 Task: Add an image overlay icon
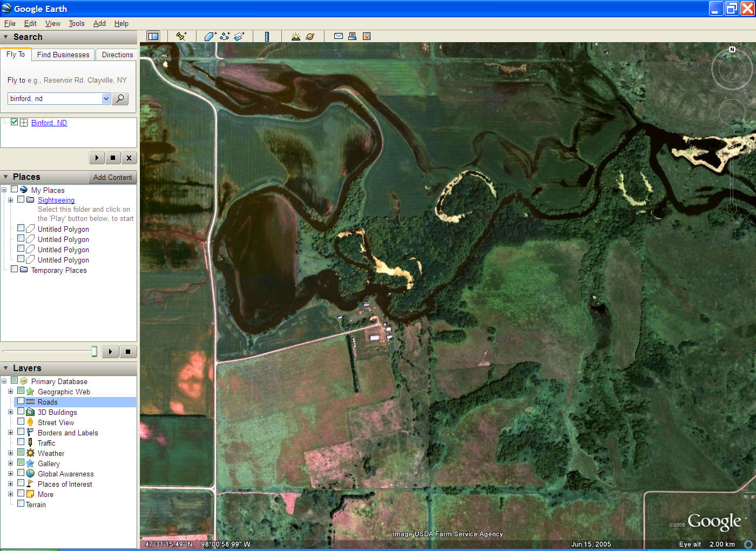coord(239,36)
